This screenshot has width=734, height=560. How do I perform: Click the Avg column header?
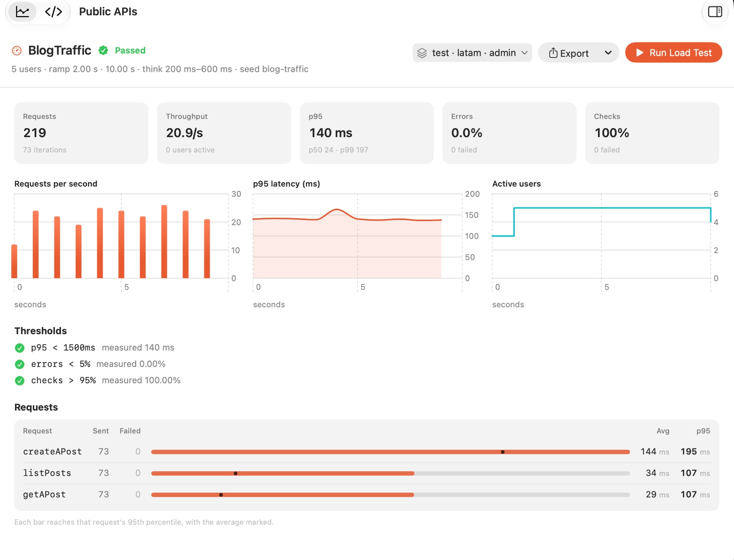pos(663,431)
